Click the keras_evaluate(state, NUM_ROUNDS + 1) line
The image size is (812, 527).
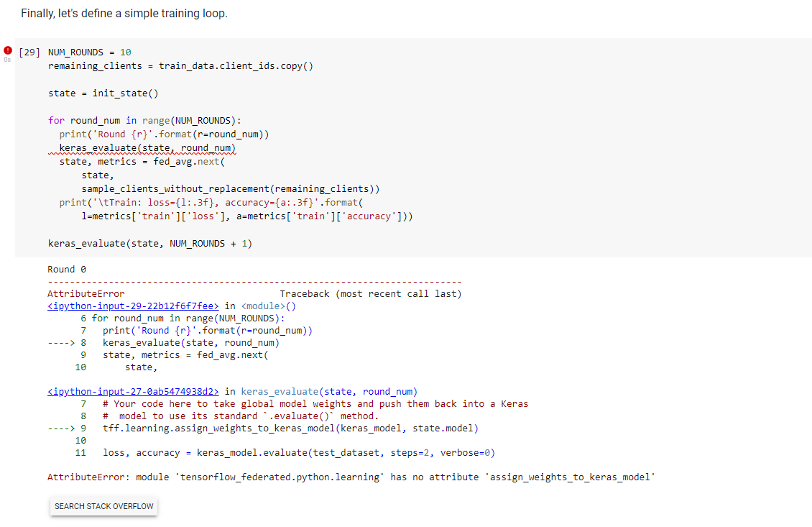tap(150, 244)
